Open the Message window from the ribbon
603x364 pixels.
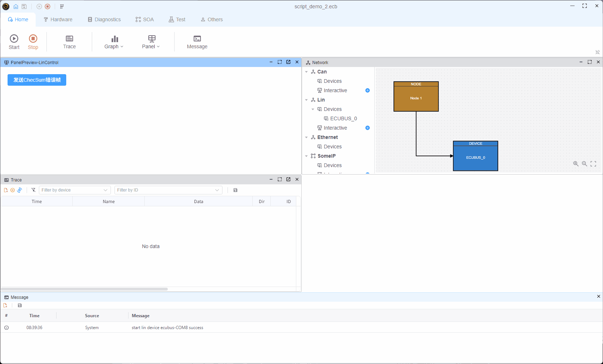pos(197,42)
